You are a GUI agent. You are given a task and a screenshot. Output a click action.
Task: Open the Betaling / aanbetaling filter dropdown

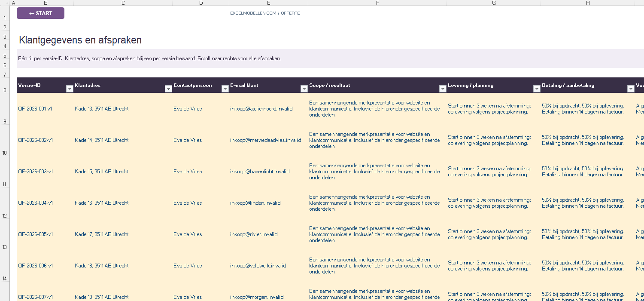click(x=631, y=89)
